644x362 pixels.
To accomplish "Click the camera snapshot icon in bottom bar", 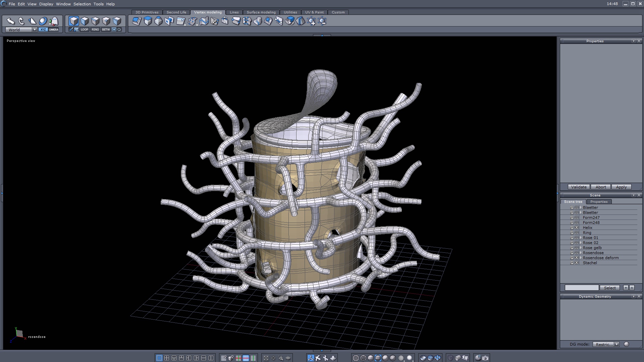I will (485, 358).
